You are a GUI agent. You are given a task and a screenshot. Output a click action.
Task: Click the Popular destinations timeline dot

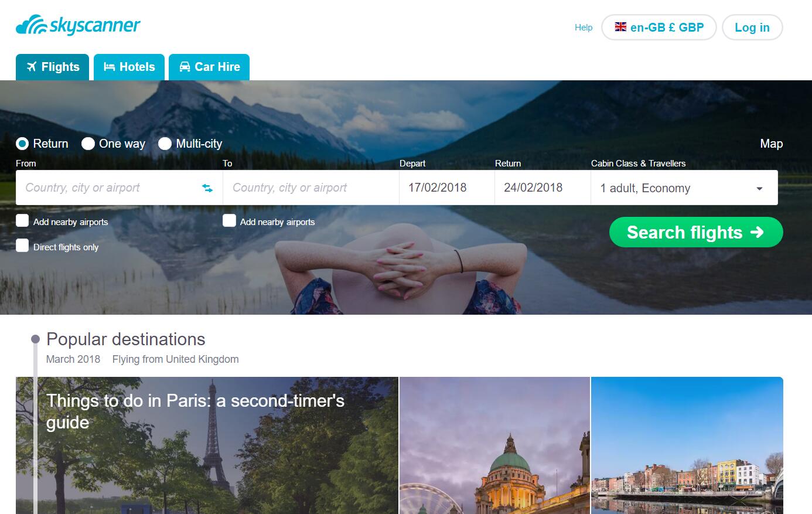point(35,339)
